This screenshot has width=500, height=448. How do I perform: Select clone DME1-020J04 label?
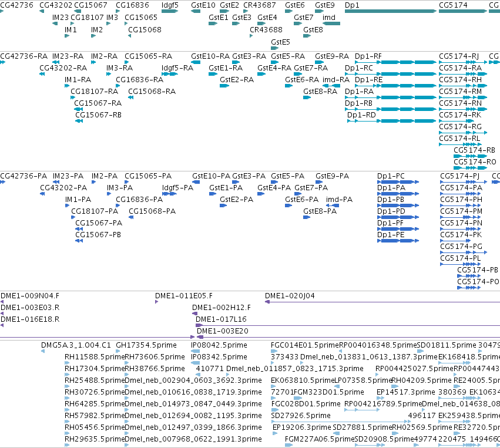tap(290, 296)
